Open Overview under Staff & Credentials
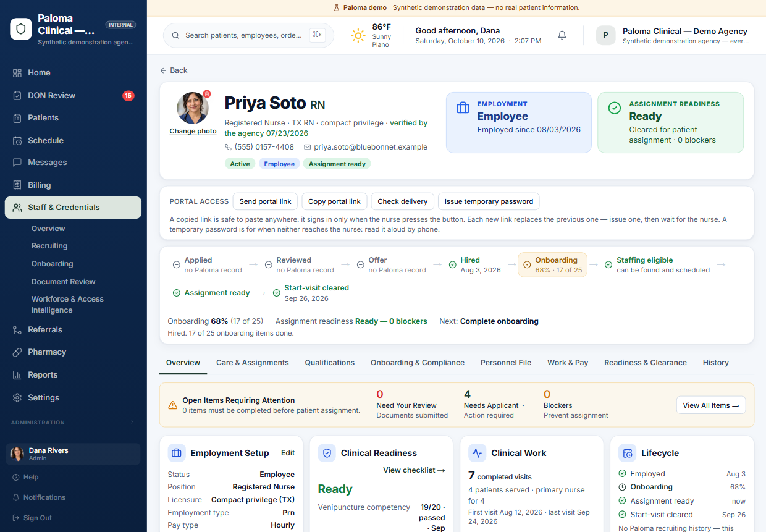Image resolution: width=766 pixels, height=532 pixels. tap(48, 229)
